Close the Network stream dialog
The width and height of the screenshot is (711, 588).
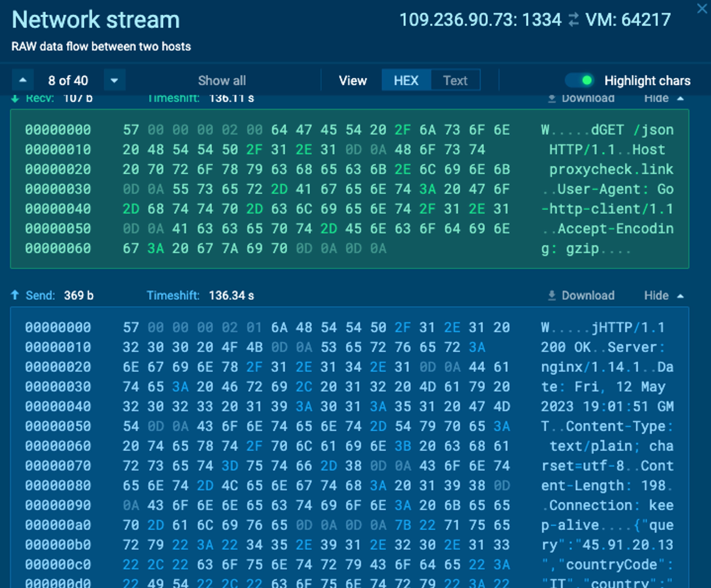[x=702, y=9]
